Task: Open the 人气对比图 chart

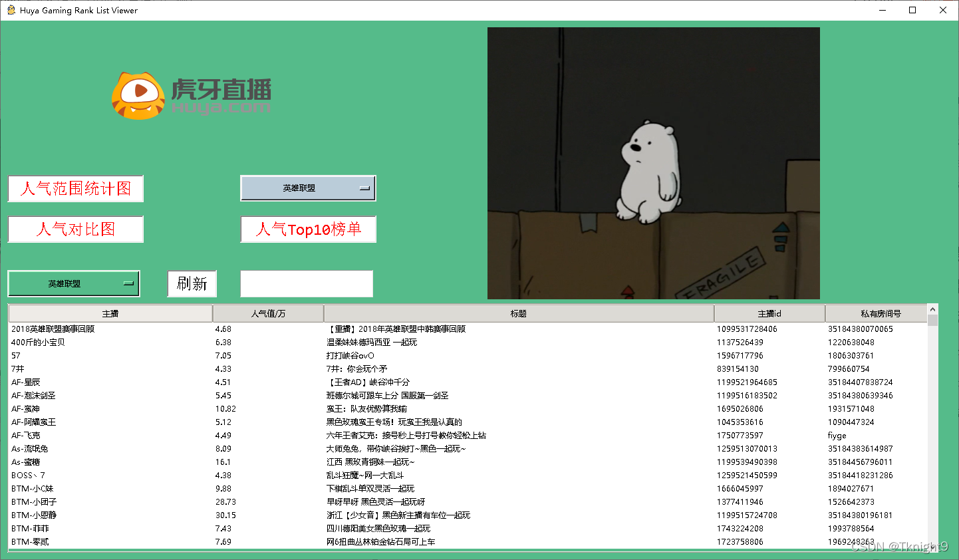Action: [x=76, y=229]
